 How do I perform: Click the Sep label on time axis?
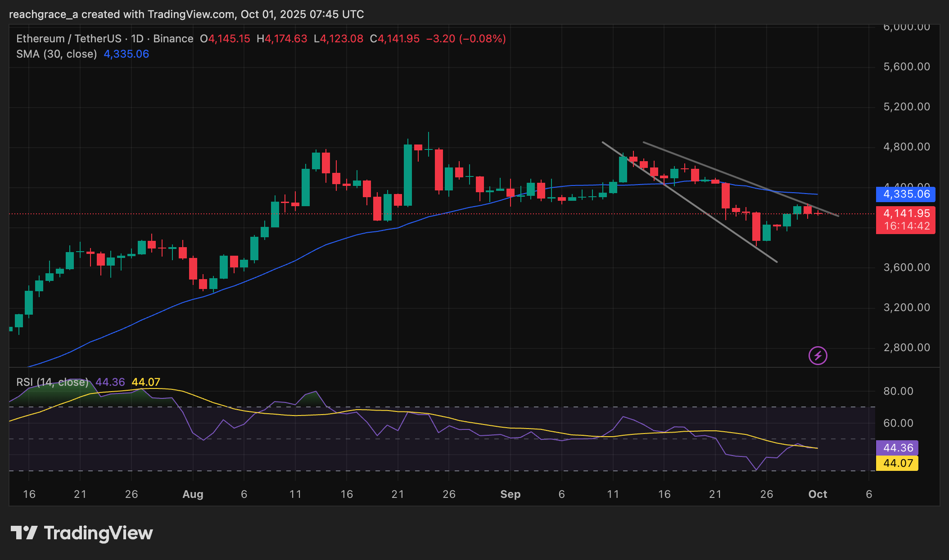510,494
